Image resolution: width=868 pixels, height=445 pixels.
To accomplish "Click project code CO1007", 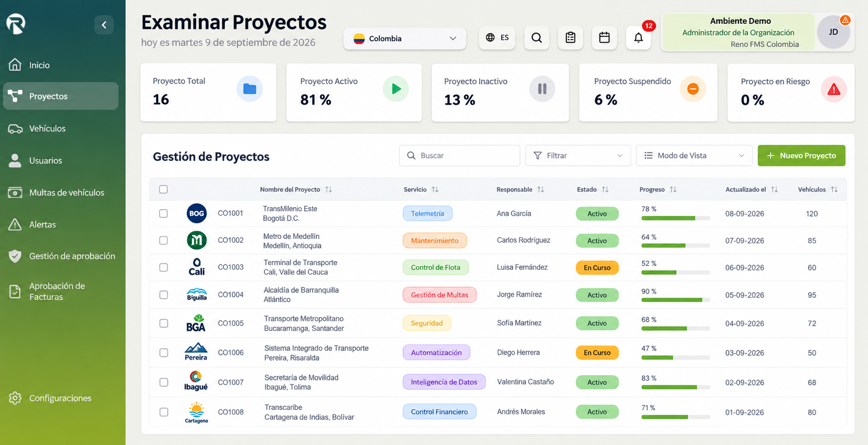I will (x=231, y=383).
